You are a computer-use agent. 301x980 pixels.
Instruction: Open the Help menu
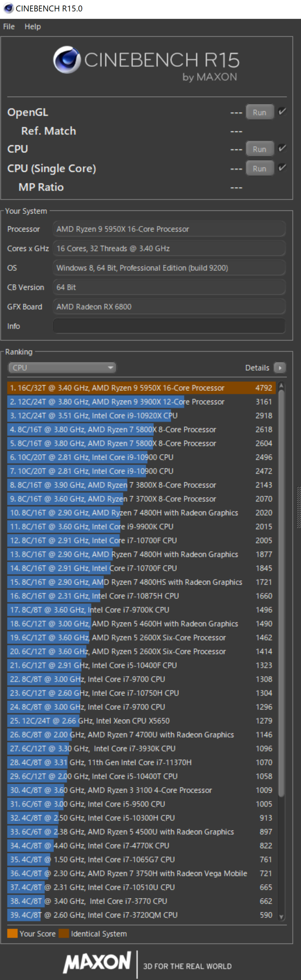coord(33,27)
